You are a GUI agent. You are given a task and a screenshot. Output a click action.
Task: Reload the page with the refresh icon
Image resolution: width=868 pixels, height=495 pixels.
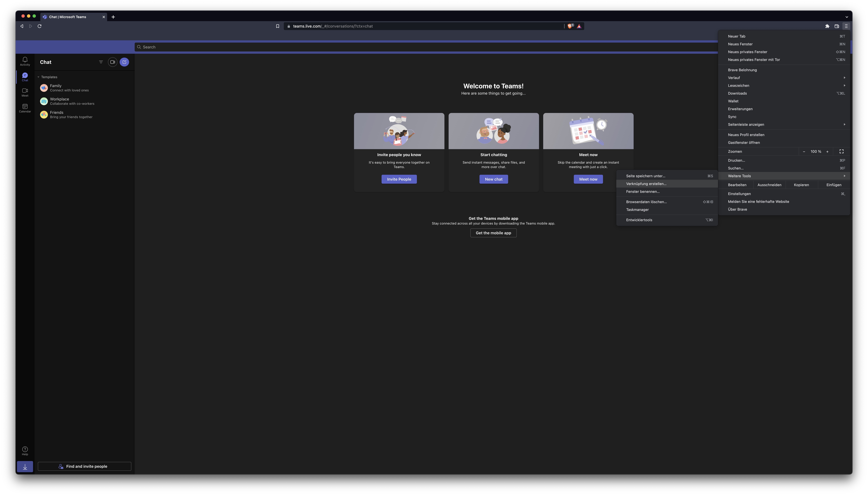pyautogui.click(x=39, y=26)
